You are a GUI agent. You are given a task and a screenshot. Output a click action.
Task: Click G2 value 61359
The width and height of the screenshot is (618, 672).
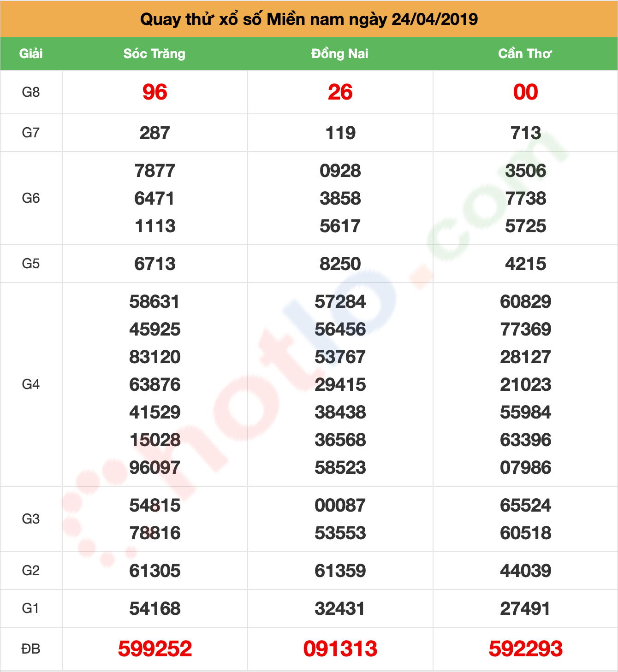click(x=340, y=571)
